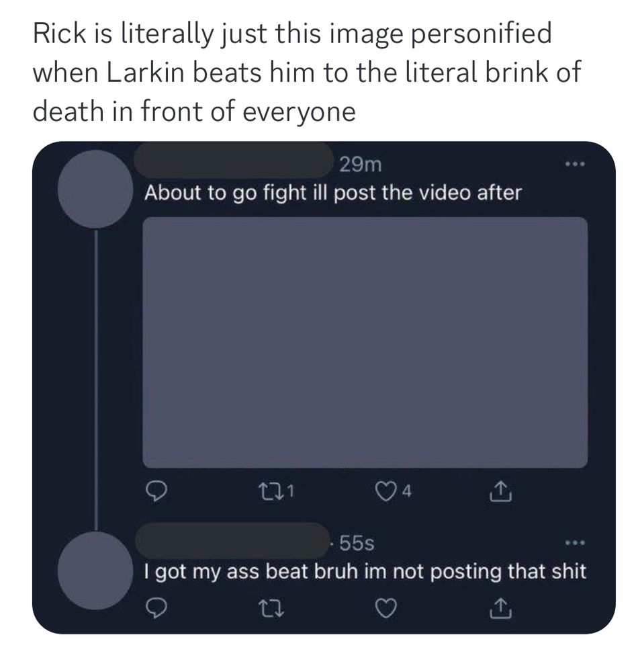
Task: Open the second tweet's profile avatar
Action: tap(95, 571)
